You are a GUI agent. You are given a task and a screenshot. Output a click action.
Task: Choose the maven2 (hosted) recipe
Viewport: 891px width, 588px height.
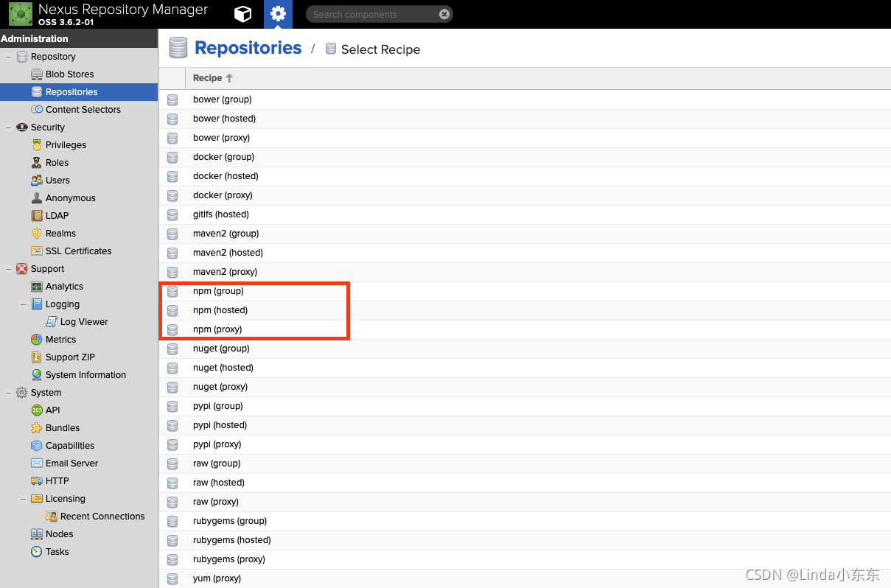525,253
